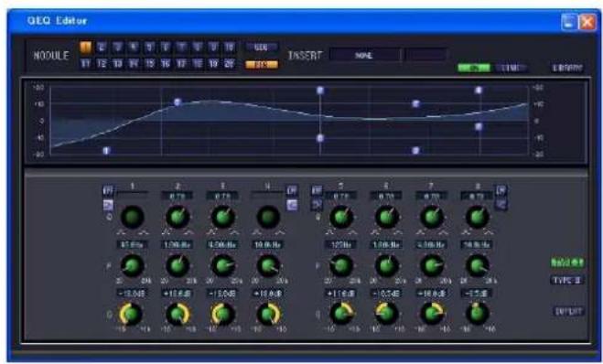
Task: Select module 1 button
Action: (85, 48)
